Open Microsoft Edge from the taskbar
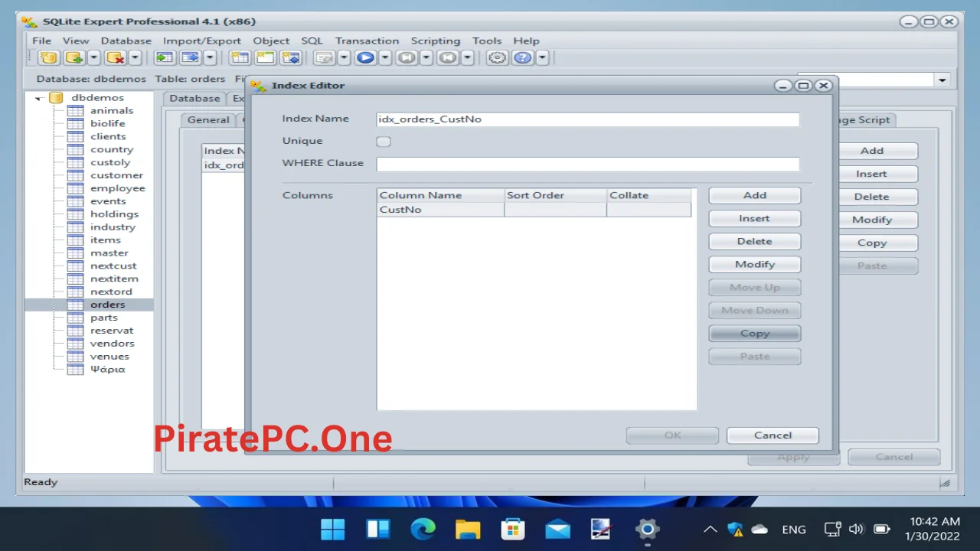Screen dimensions: 980x551 pyautogui.click(x=423, y=529)
